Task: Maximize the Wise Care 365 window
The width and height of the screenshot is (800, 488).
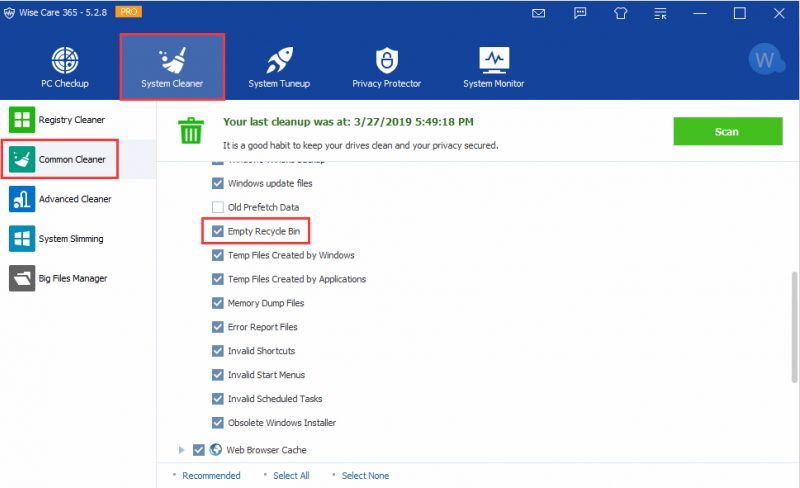Action: coord(740,13)
